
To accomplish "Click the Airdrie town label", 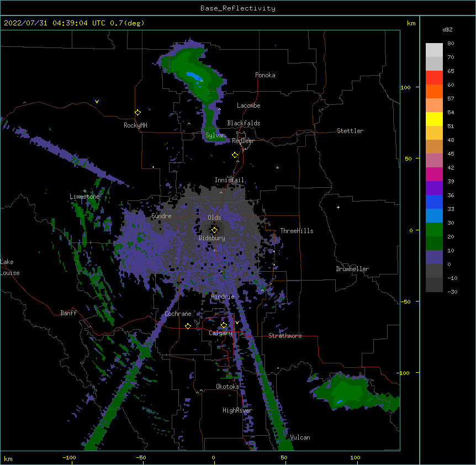I will click(223, 296).
